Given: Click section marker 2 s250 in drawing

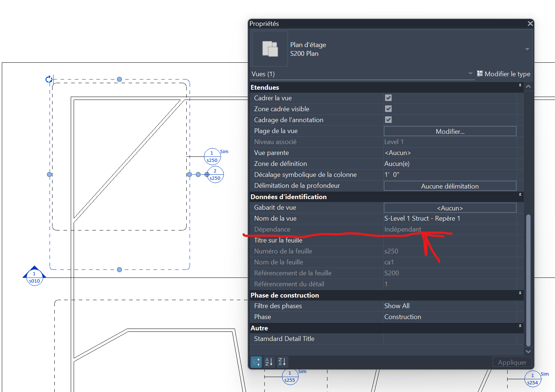Looking at the screenshot, I should coord(215,175).
